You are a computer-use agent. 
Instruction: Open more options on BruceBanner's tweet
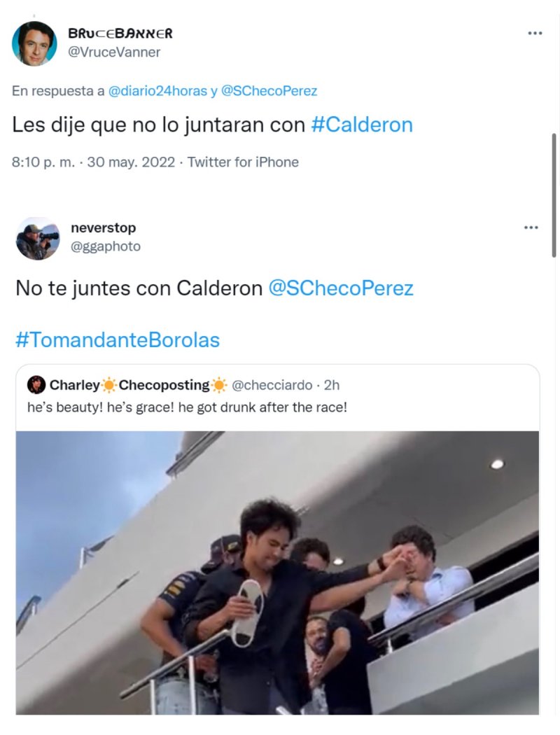[x=535, y=34]
